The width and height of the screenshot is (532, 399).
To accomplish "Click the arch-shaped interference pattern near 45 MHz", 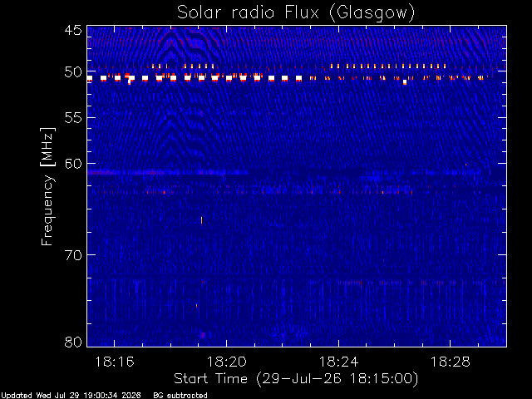I will (x=172, y=44).
